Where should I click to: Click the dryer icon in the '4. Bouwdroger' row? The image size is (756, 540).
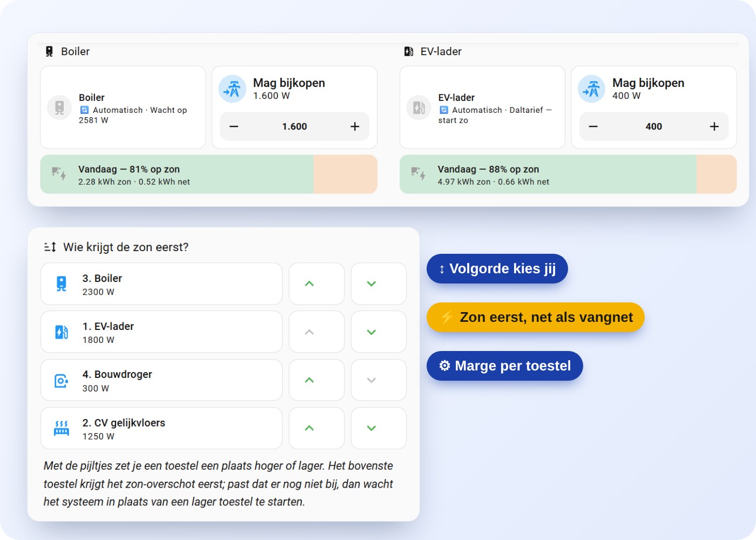[61, 381]
